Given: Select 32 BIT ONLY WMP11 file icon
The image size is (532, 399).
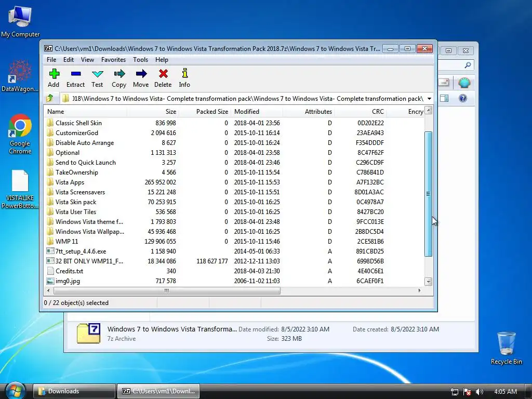Looking at the screenshot, I should [50, 261].
